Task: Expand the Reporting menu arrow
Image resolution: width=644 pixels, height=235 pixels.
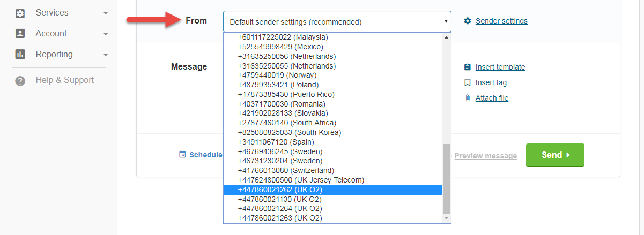Action: click(106, 55)
